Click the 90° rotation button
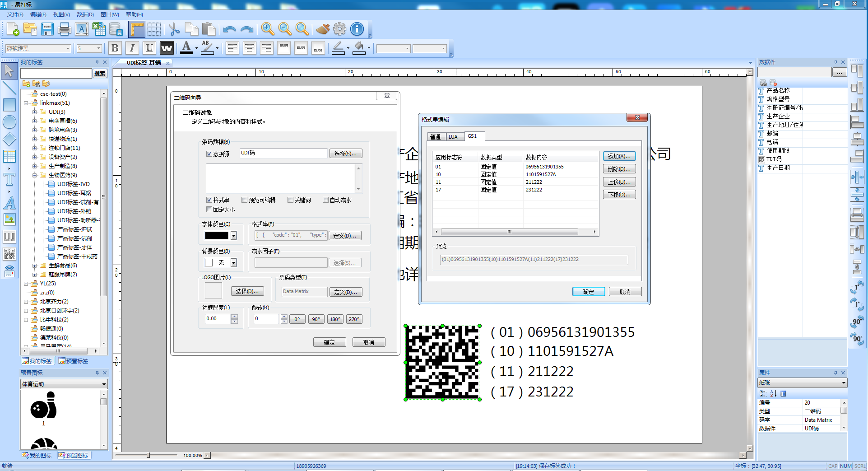This screenshot has height=471, width=868. click(x=316, y=319)
